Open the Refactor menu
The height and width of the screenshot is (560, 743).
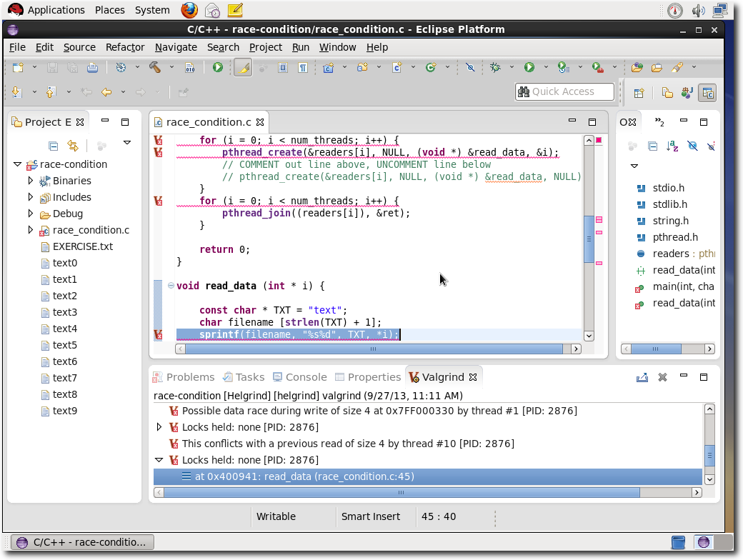pyautogui.click(x=125, y=47)
